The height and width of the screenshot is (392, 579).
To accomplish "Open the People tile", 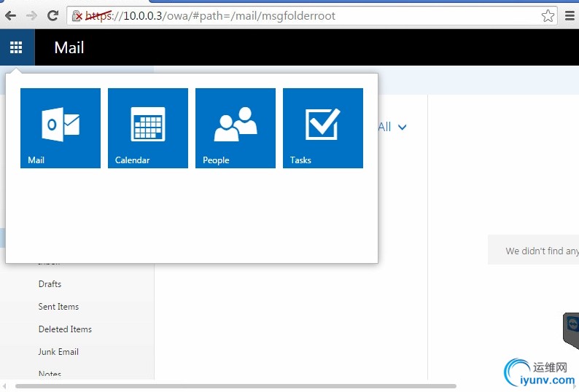I will click(236, 128).
